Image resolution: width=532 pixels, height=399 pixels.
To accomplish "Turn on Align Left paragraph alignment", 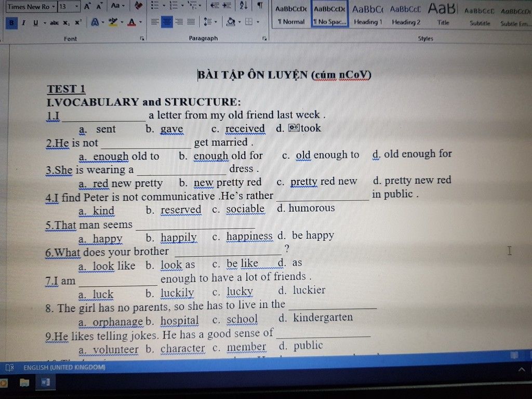I will 155,22.
